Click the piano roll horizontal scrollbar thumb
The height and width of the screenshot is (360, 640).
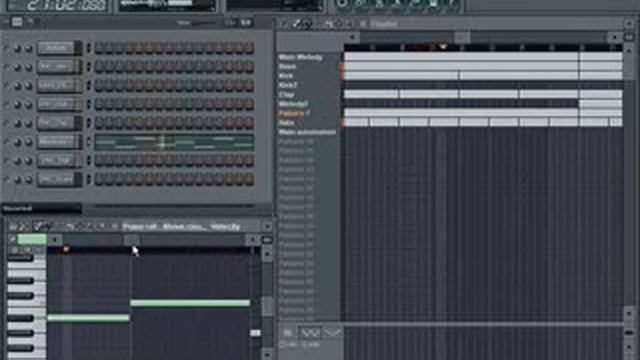point(131,240)
